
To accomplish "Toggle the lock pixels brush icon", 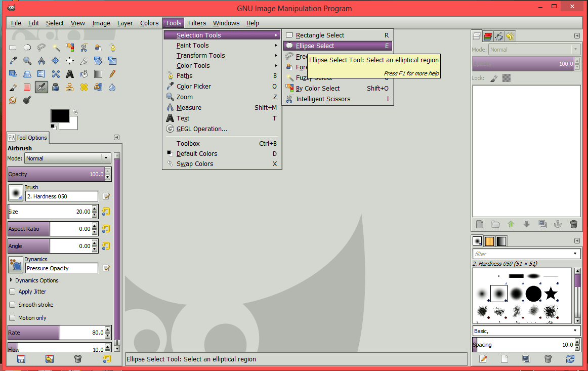I will tap(494, 78).
